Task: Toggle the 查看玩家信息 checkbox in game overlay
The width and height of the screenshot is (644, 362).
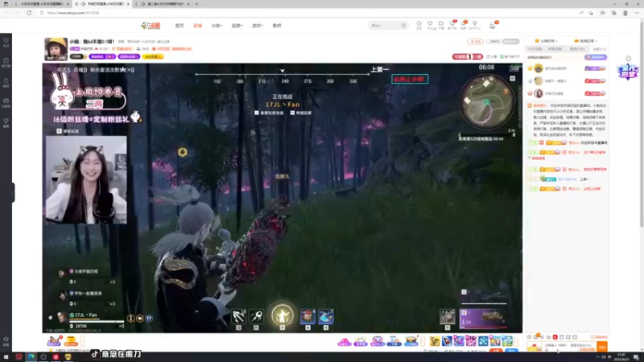Action: tap(257, 113)
